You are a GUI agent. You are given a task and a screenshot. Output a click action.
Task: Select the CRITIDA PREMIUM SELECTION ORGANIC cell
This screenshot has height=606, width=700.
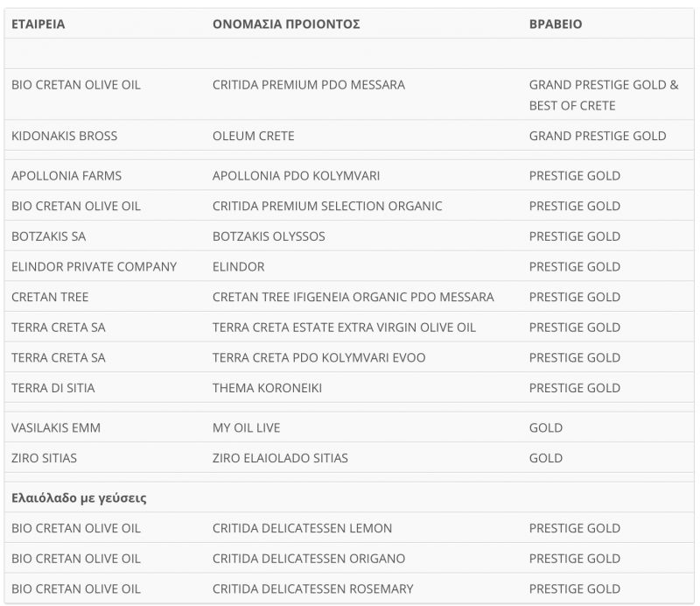point(327,206)
